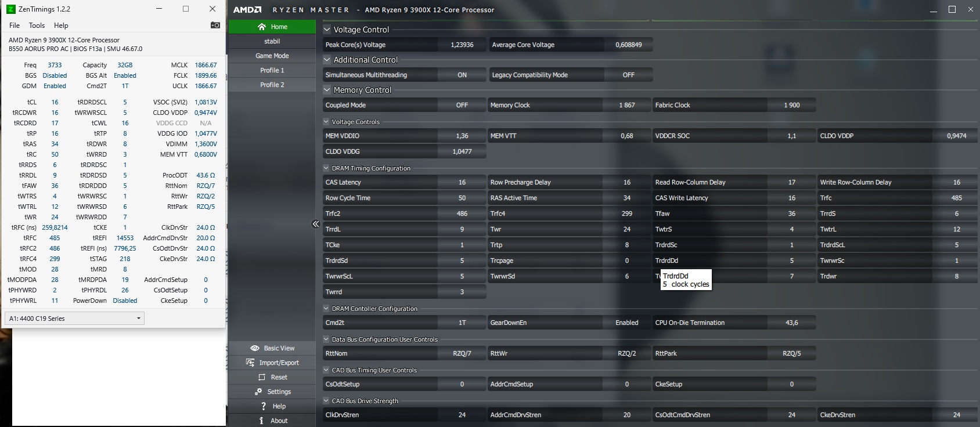Image resolution: width=980 pixels, height=427 pixels.
Task: Select the MEM VDDIO value 1,36
Action: click(x=462, y=136)
